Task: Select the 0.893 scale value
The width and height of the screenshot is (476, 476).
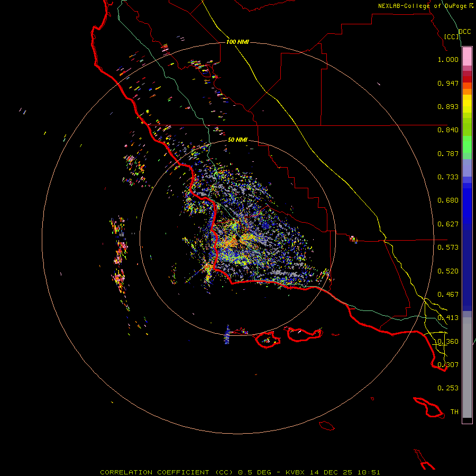Action: pos(448,106)
